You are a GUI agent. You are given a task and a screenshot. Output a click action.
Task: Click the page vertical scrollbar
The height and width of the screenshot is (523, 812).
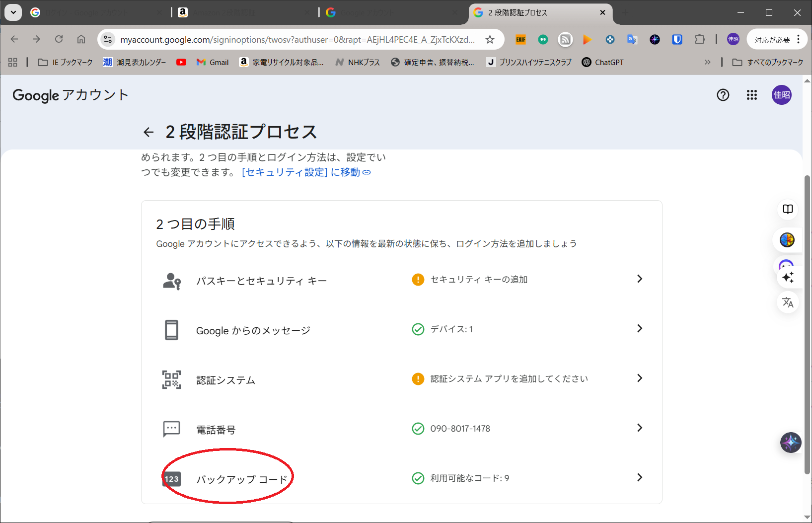[x=807, y=323]
